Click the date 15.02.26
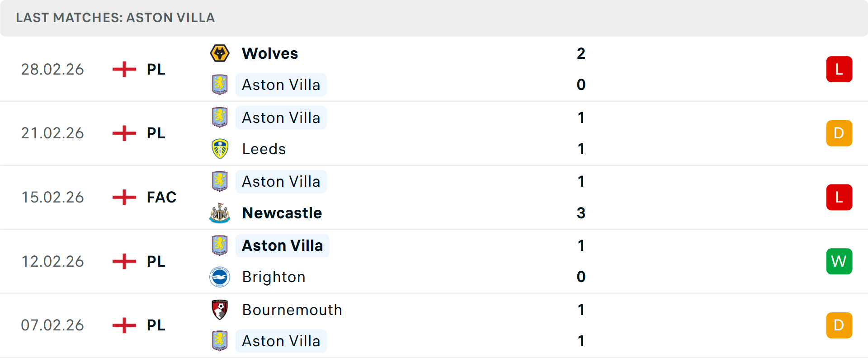This screenshot has height=358, width=868. coord(52,197)
